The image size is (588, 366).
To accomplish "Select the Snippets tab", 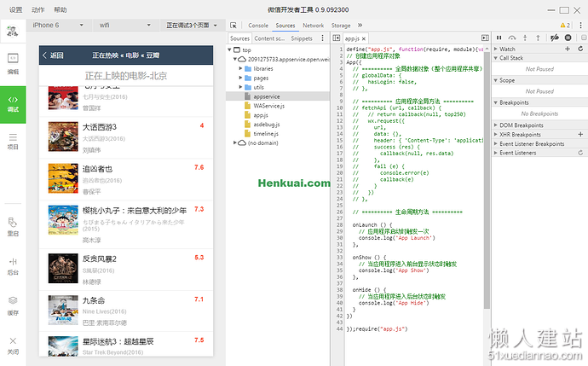I will click(302, 38).
